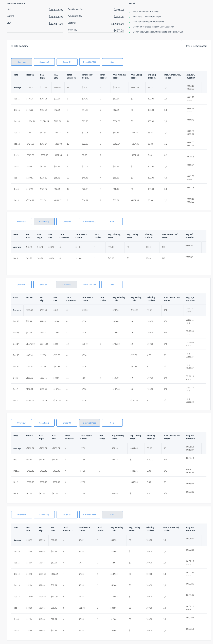Toggle the check for 'Only trade during permitted times'
The width and height of the screenshot is (213, 644).
pyautogui.click(x=130, y=22)
